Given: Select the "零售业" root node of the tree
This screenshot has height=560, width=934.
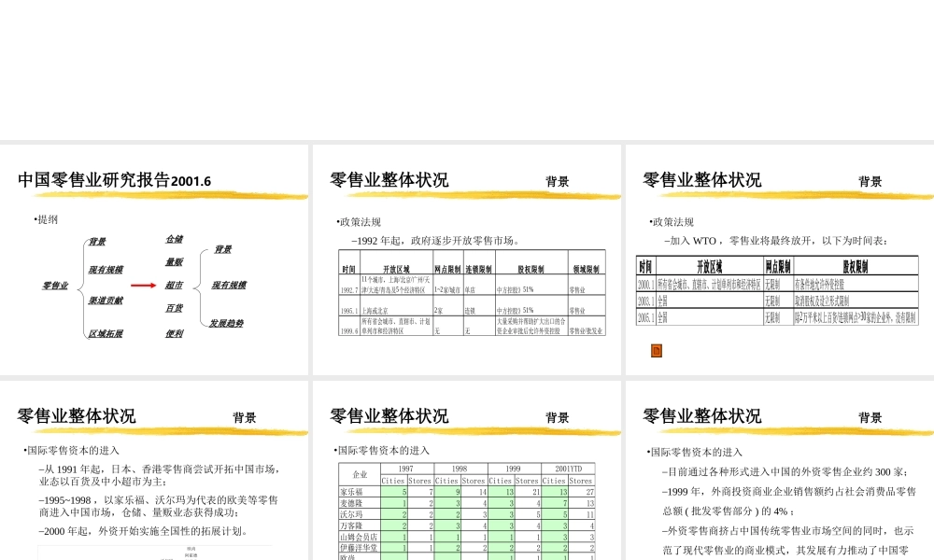Looking at the screenshot, I should click(55, 287).
